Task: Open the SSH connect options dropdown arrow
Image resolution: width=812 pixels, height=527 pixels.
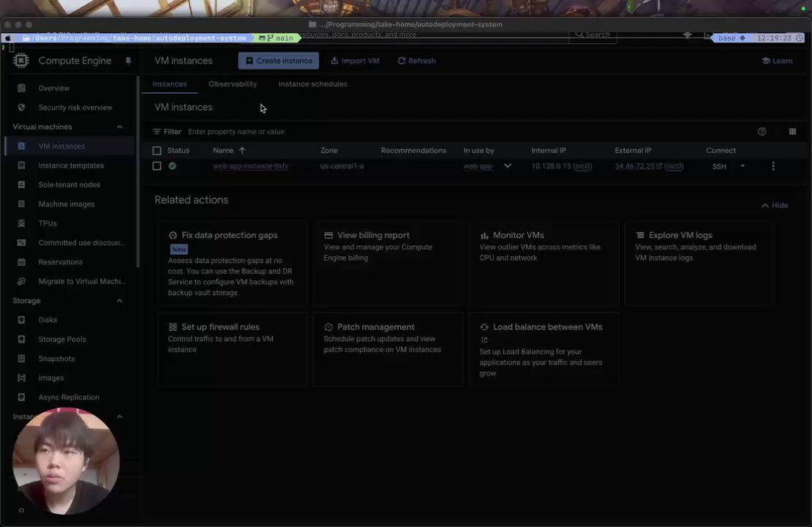Action: (743, 166)
